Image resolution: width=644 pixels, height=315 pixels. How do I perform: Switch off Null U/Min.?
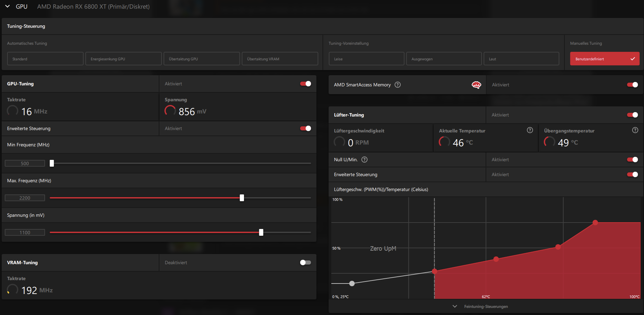pos(632,160)
